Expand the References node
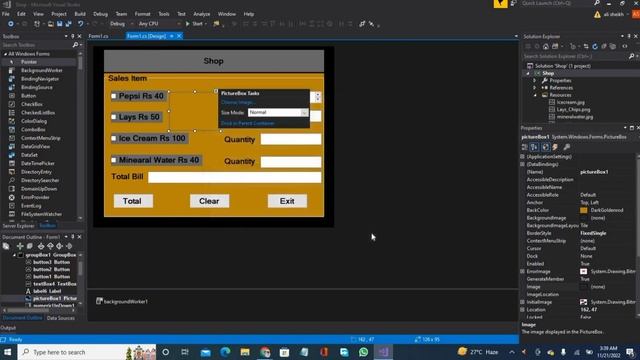The image size is (640, 360). 535,88
